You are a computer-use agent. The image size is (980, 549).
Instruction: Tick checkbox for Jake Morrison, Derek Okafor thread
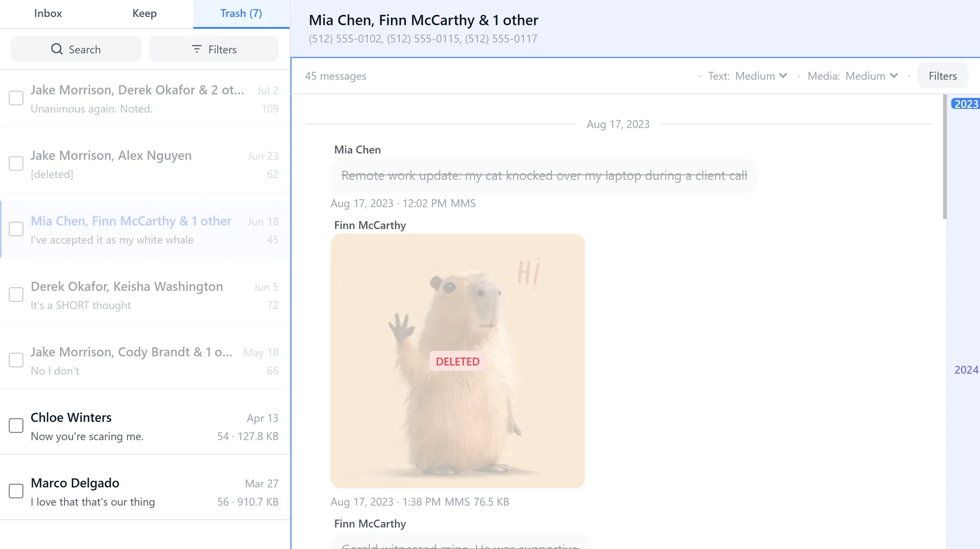coord(16,98)
